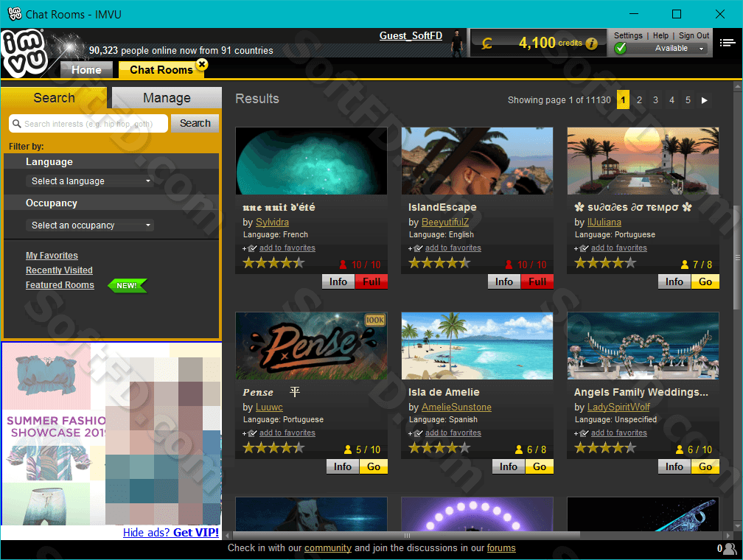Select the Chat Rooms tab
Image resolution: width=743 pixels, height=560 pixels.
(161, 70)
